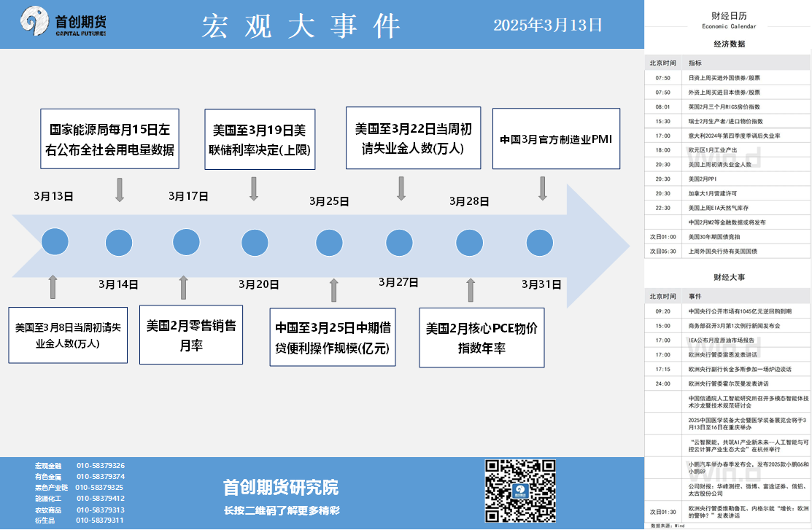Click the 衍生品 phone number 010-58379311
The image size is (812, 530).
[100, 521]
